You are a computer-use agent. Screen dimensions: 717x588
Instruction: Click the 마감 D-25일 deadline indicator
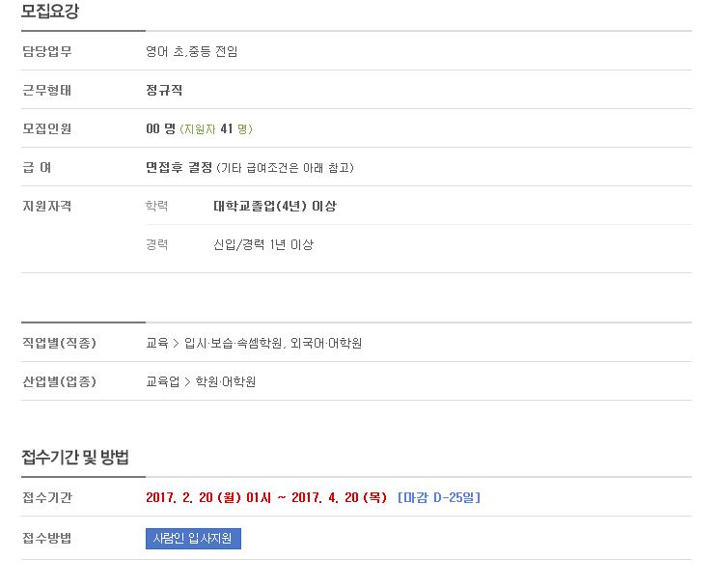pyautogui.click(x=439, y=497)
